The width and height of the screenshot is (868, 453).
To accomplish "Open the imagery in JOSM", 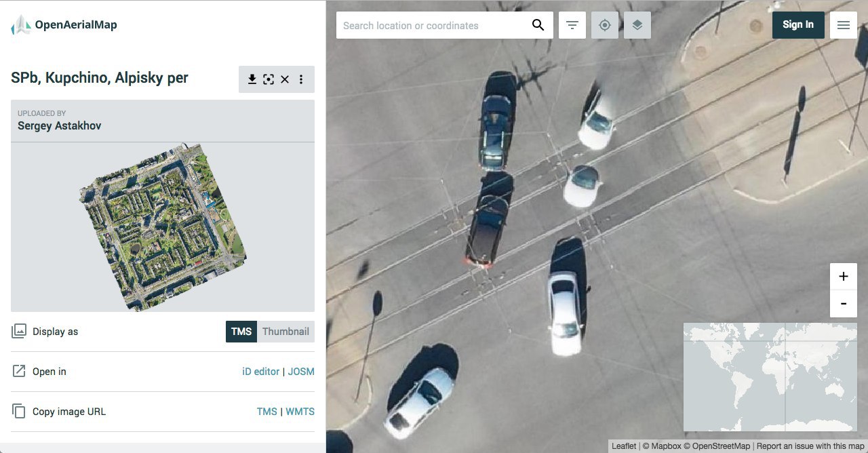I will click(301, 372).
